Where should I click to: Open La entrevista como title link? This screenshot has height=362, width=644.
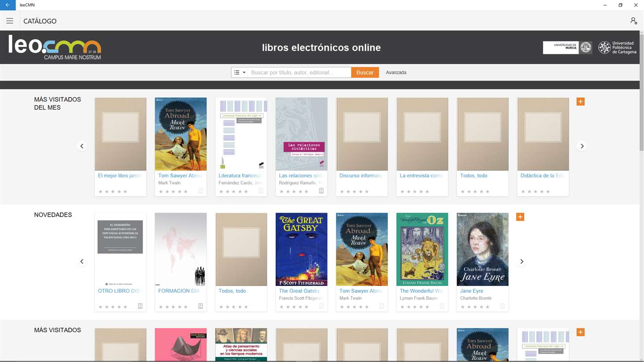tap(421, 176)
